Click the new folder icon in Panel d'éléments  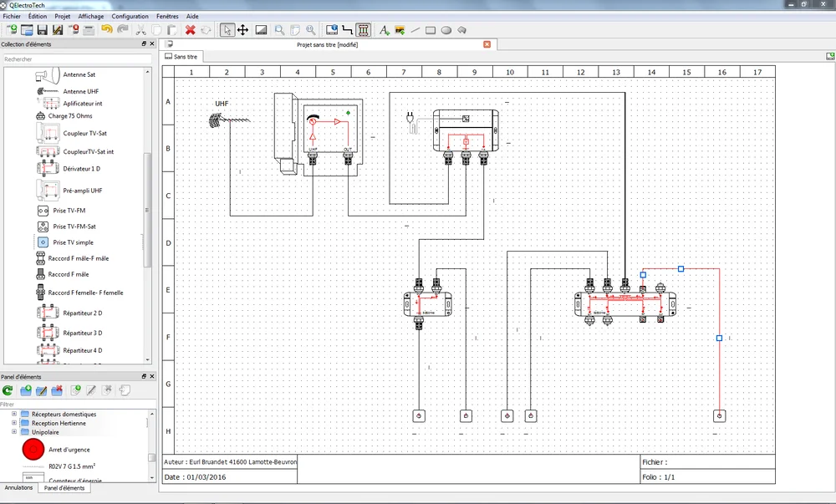point(25,390)
